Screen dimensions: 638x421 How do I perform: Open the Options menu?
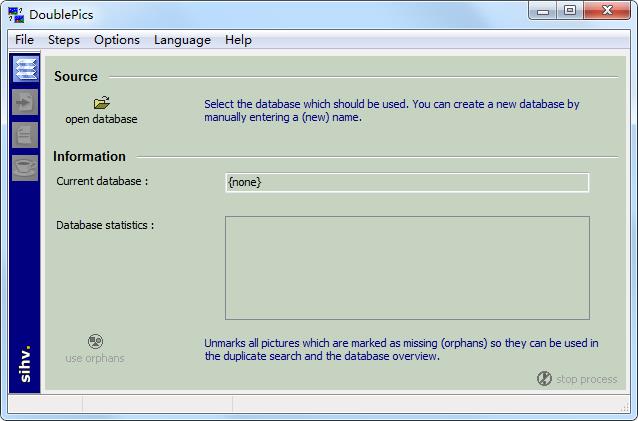[x=117, y=40]
